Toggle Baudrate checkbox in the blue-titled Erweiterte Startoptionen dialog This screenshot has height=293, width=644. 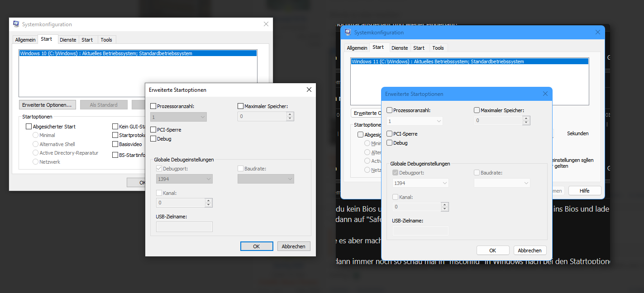click(477, 173)
